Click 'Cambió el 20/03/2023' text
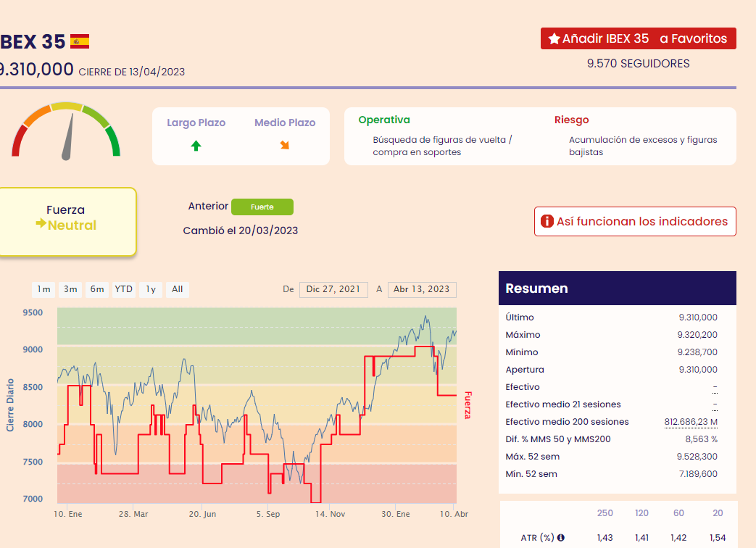This screenshot has height=548, width=756. (241, 231)
